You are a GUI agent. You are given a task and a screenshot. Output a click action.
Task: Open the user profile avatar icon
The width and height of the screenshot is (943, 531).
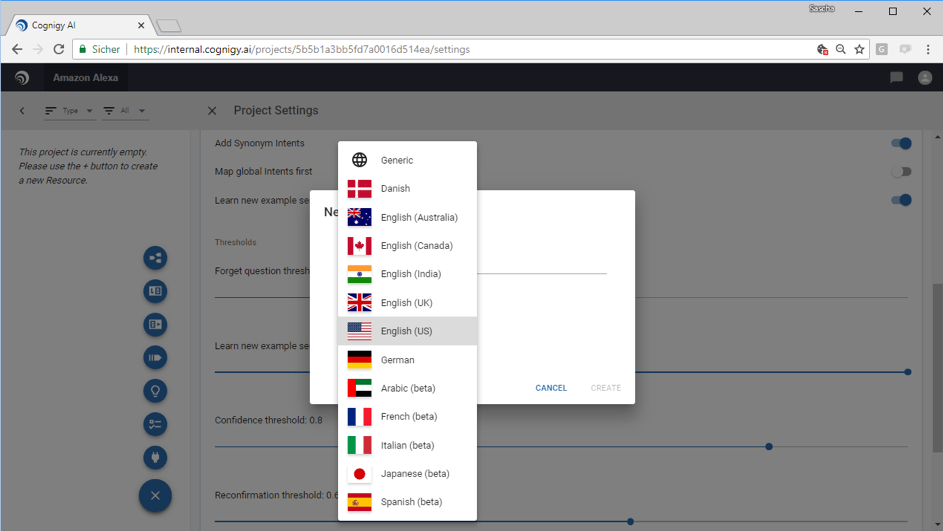point(925,78)
